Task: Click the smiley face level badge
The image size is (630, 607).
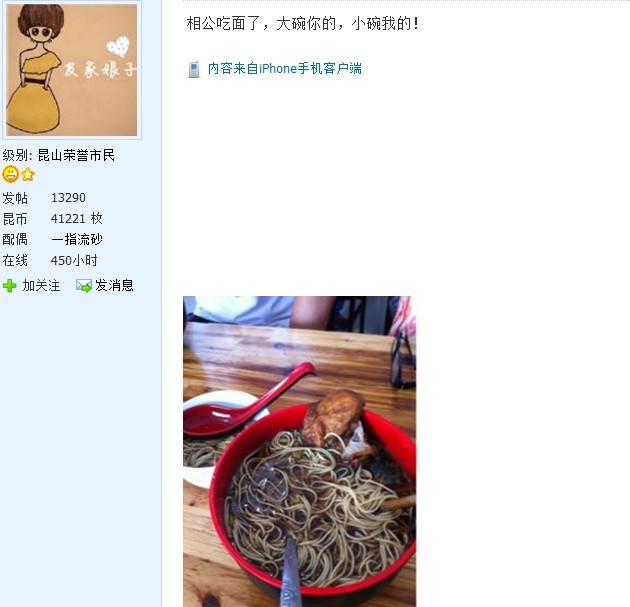Action: coord(10,174)
